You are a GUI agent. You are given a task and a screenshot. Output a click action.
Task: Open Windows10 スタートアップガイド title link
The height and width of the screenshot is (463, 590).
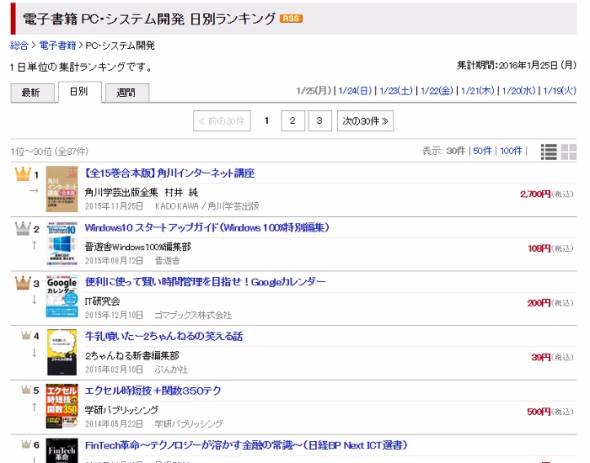[207, 228]
